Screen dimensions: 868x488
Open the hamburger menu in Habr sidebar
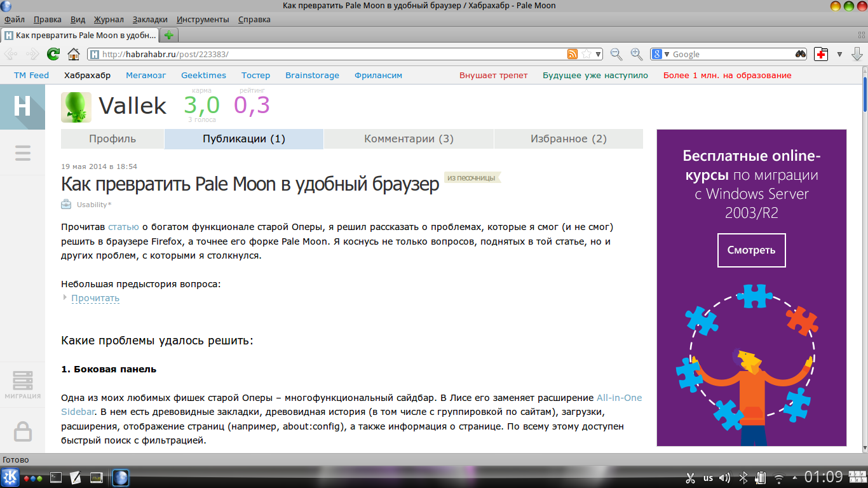(23, 152)
